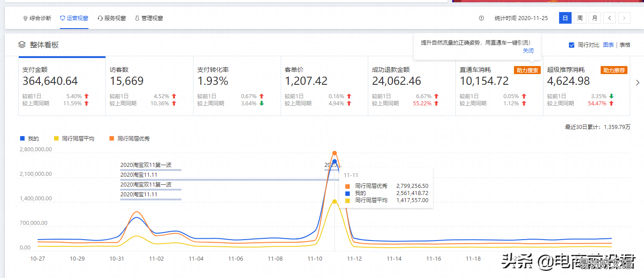The image size is (644, 278).
Task: Click the 1,417,557.00 tooltip value
Action: 412,200
